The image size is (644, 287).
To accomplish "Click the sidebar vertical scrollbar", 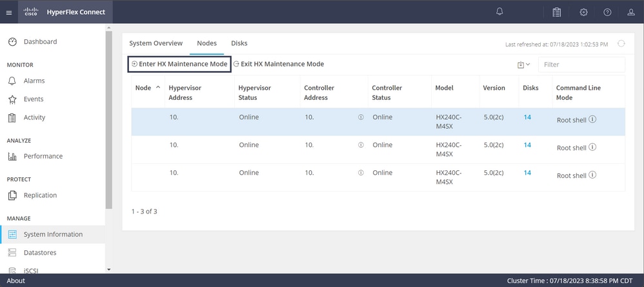I will point(108,119).
